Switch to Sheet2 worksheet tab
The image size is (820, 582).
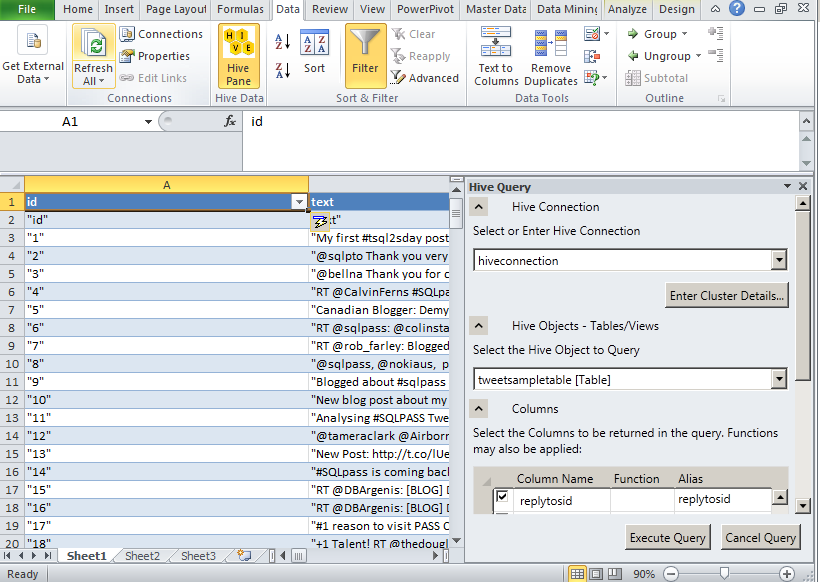(x=142, y=556)
